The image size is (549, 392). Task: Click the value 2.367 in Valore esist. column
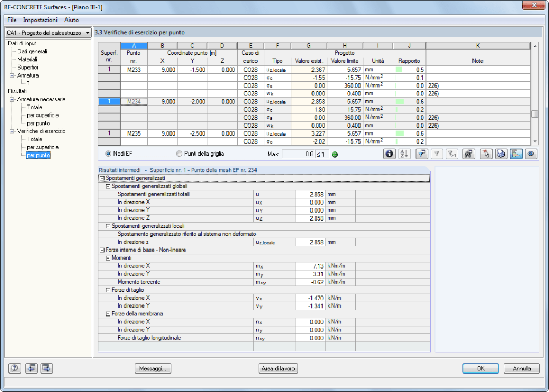[309, 70]
